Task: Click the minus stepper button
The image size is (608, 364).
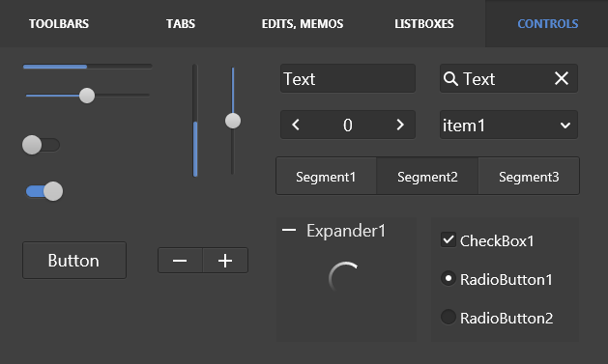Action: [180, 261]
